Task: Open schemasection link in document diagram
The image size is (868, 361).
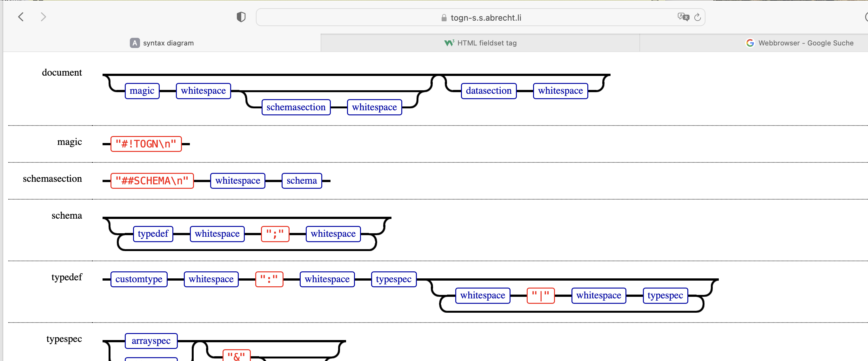Action: (x=296, y=107)
